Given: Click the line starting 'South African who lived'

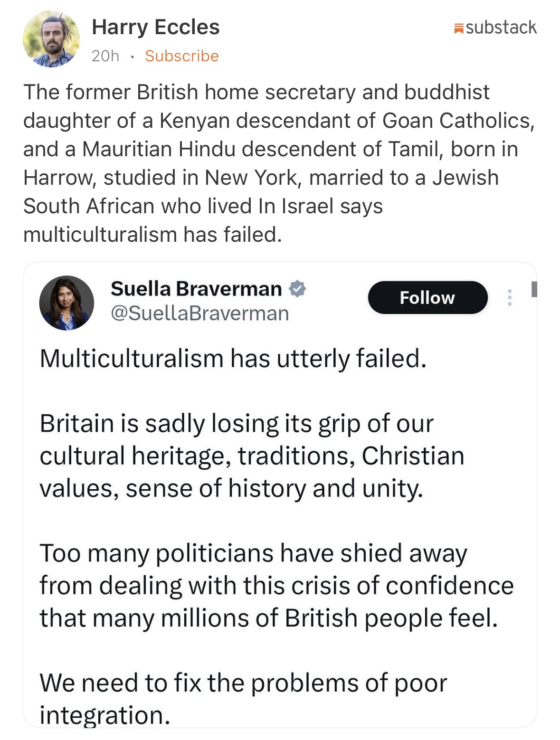Looking at the screenshot, I should click(x=203, y=206).
